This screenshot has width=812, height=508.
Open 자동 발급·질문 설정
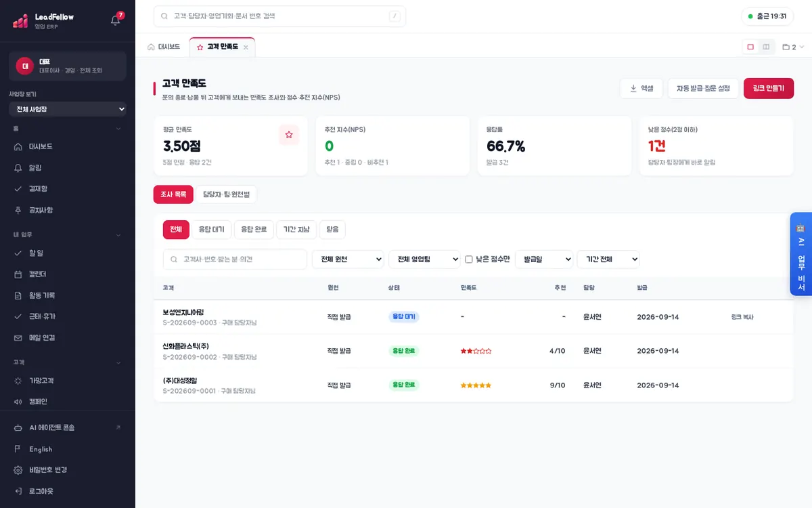tap(703, 88)
